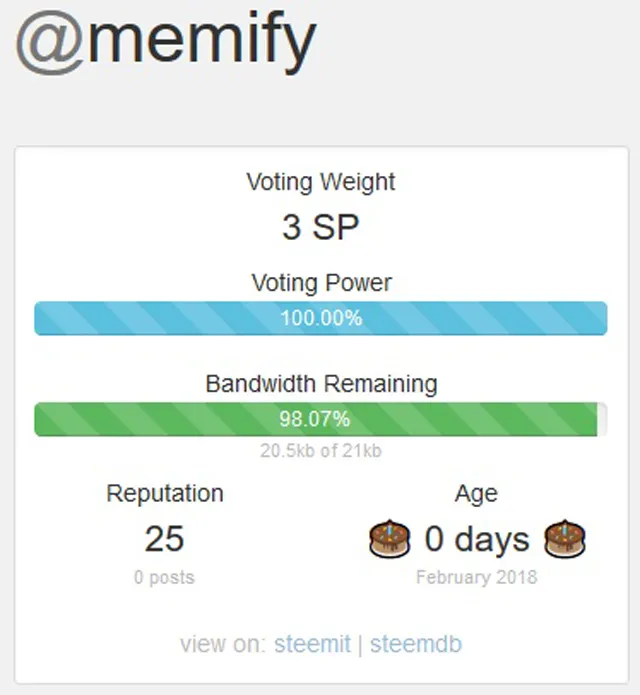Click the 20.5kb of 21kb text

[320, 451]
